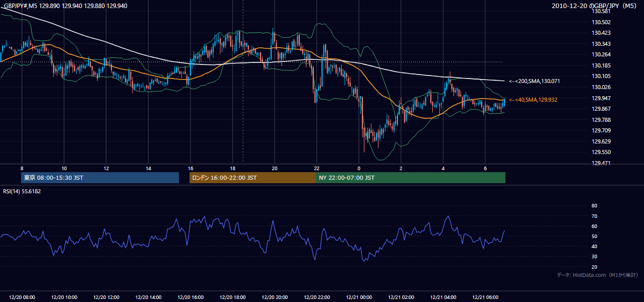Viewport: 644px width, 302px height.
Task: Select the 東京 08:00-15:30 JST session bar
Action: pos(100,178)
